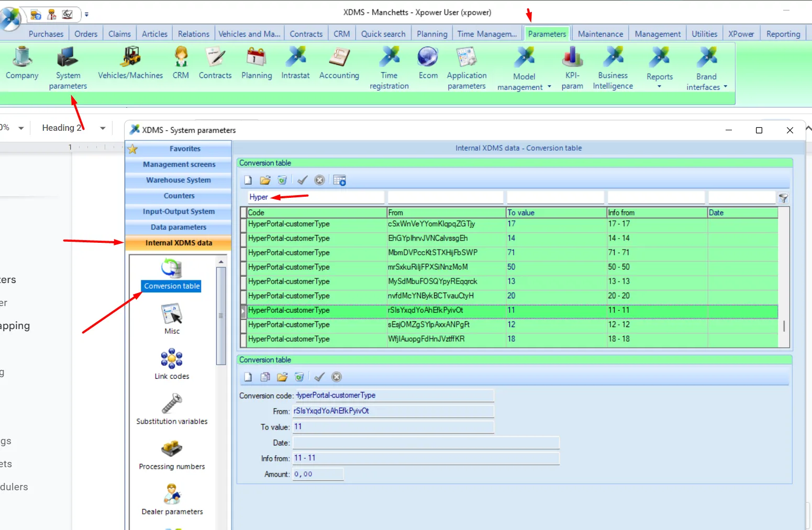The image size is (812, 530).
Task: Select row with From value MbmDVPccKtSTXHijFbSWP
Action: pyautogui.click(x=513, y=253)
